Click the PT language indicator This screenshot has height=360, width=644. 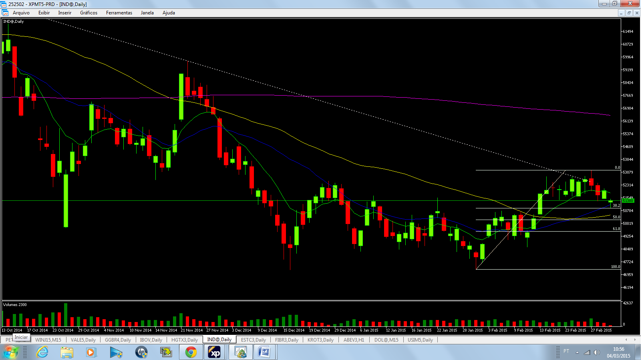click(566, 351)
